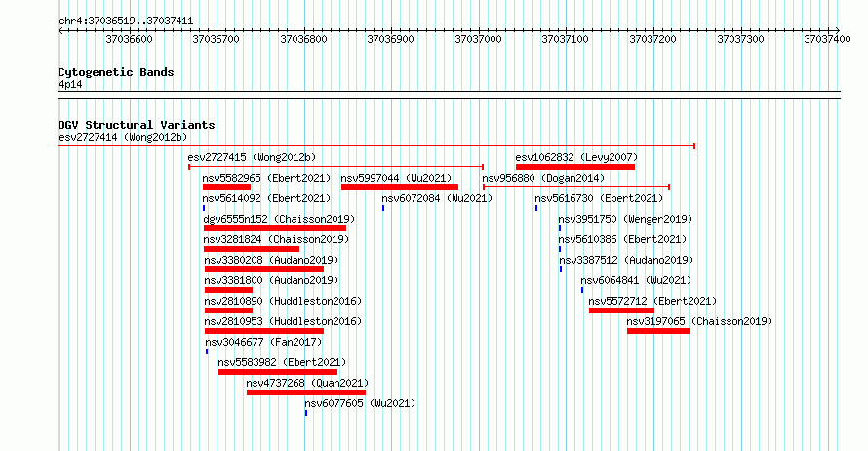Image resolution: width=868 pixels, height=451 pixels.
Task: Click the red bar under nsv3380208
Action: tap(264, 269)
